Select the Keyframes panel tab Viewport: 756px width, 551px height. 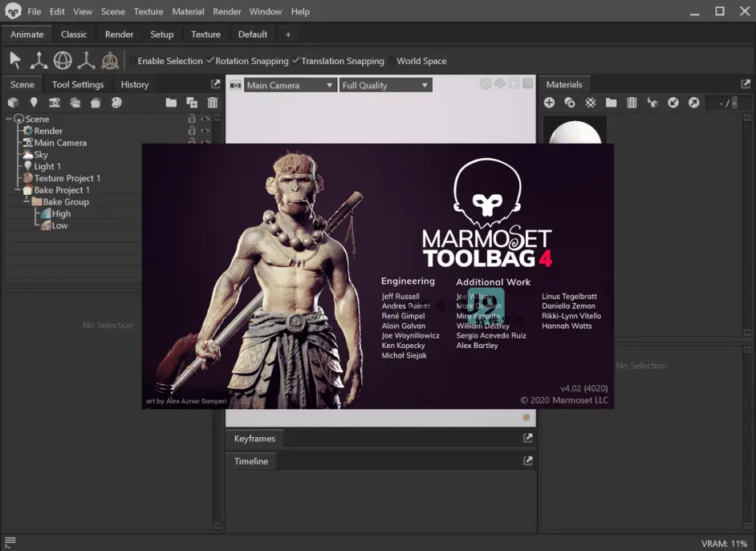point(254,438)
